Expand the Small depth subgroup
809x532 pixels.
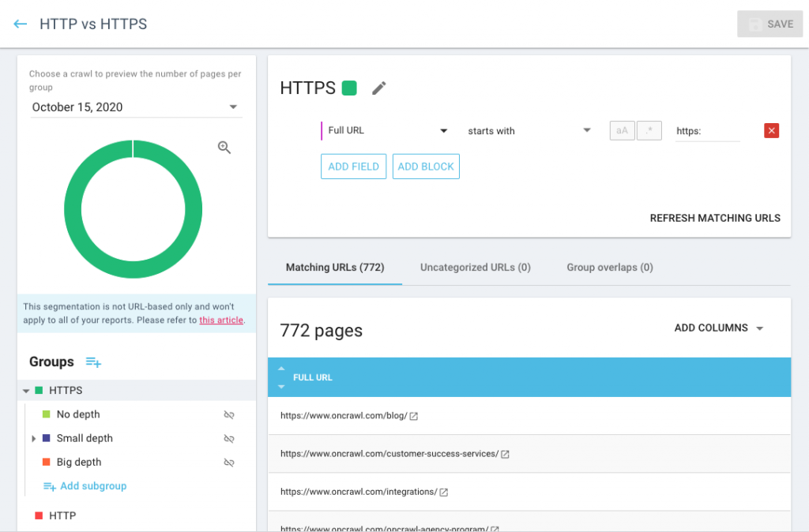coord(34,438)
